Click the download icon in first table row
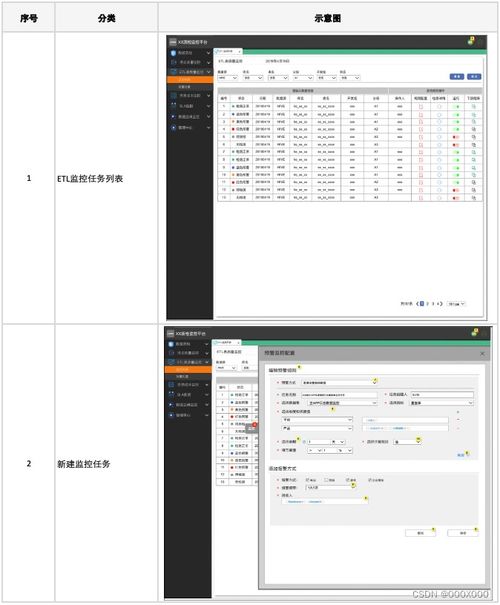 point(474,106)
